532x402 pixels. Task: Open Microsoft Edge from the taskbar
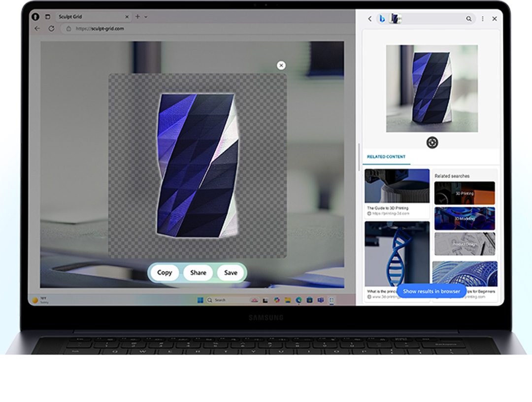[x=299, y=300]
